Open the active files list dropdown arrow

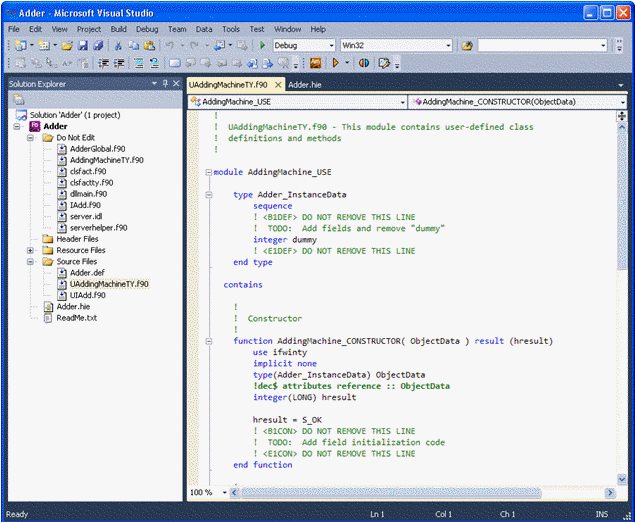tap(621, 85)
